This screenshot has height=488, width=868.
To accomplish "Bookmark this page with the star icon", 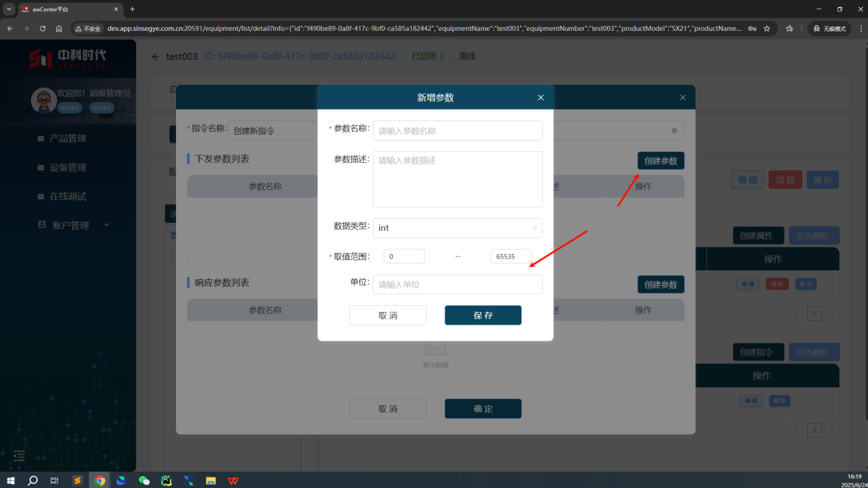I will click(767, 29).
